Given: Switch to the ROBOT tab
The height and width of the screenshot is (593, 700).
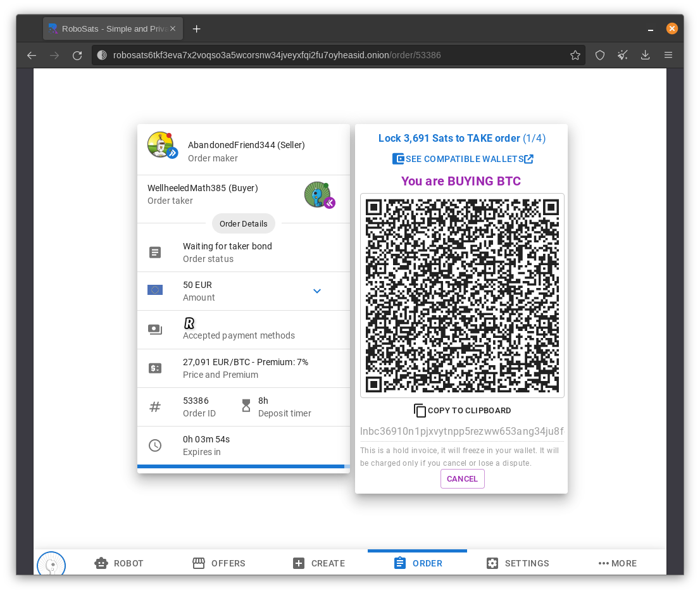Looking at the screenshot, I should pos(119,563).
